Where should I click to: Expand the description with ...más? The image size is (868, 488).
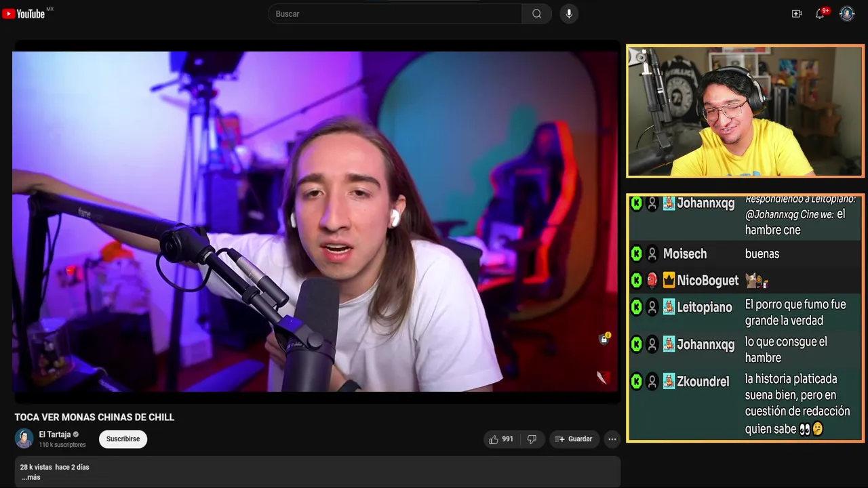(31, 477)
